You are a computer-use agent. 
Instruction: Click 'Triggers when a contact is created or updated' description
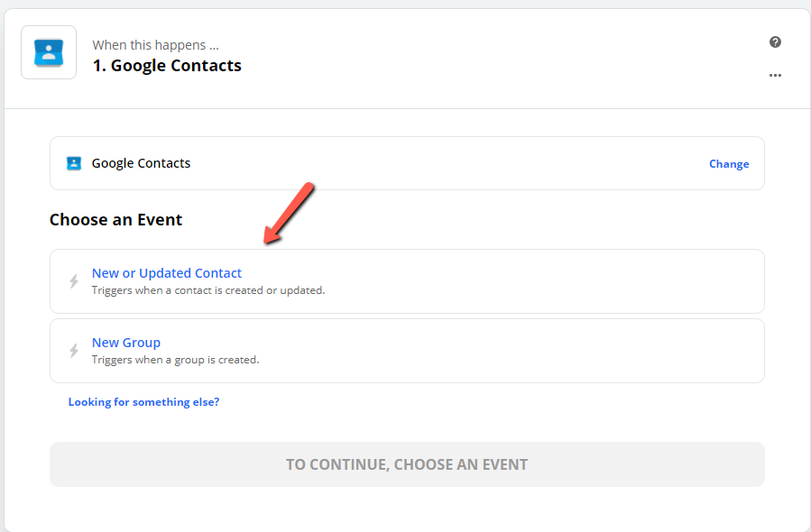tap(208, 290)
